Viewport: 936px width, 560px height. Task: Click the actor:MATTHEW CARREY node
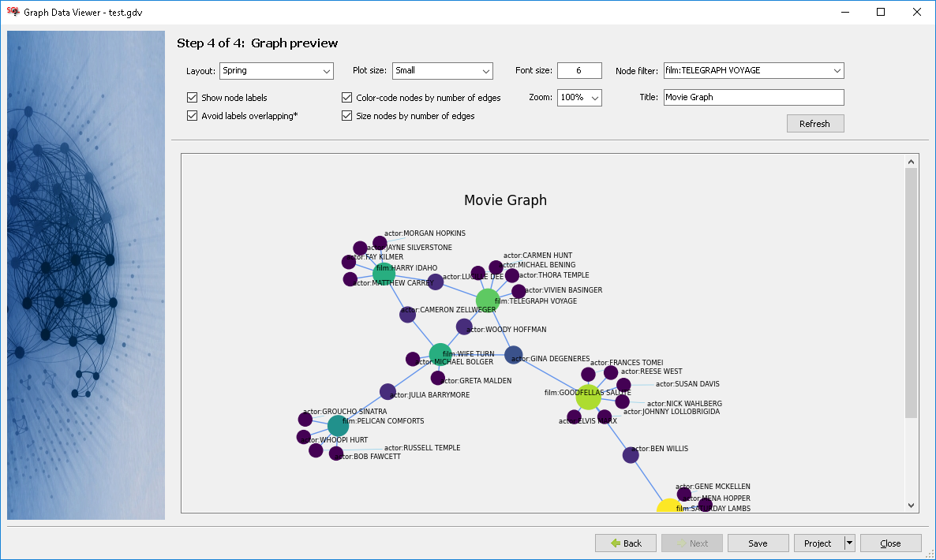pos(350,279)
